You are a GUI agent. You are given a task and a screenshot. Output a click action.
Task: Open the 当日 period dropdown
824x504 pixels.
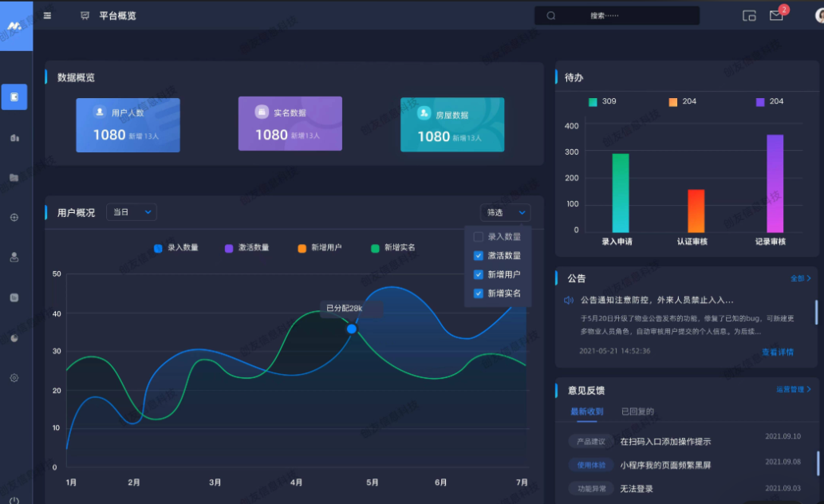pos(132,212)
